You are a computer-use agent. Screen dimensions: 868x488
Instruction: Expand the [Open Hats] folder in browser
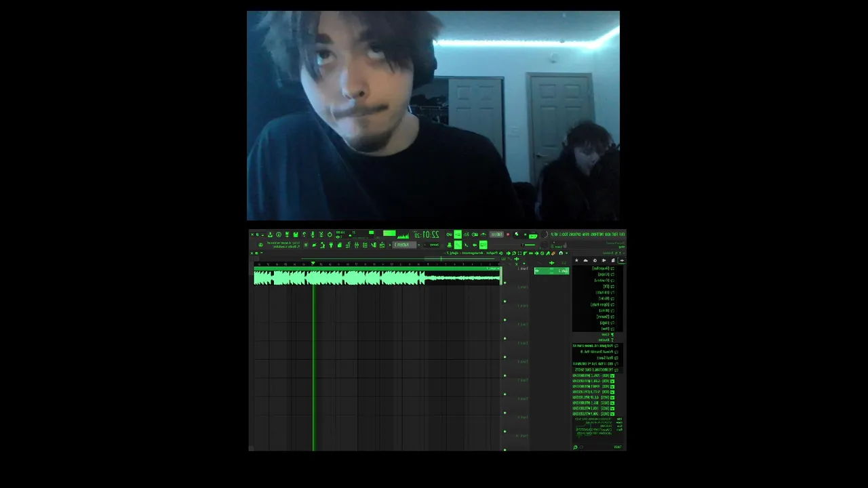[602, 304]
